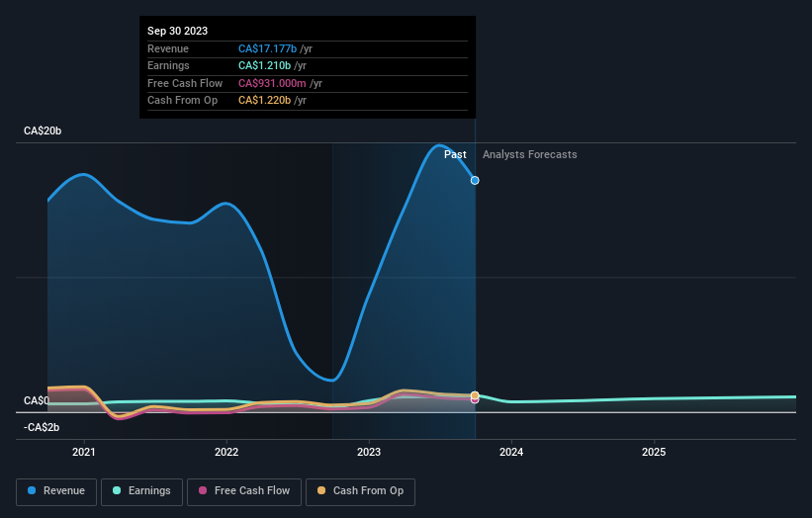This screenshot has width=812, height=518.
Task: Select the 2025 x-axis label
Action: [654, 452]
